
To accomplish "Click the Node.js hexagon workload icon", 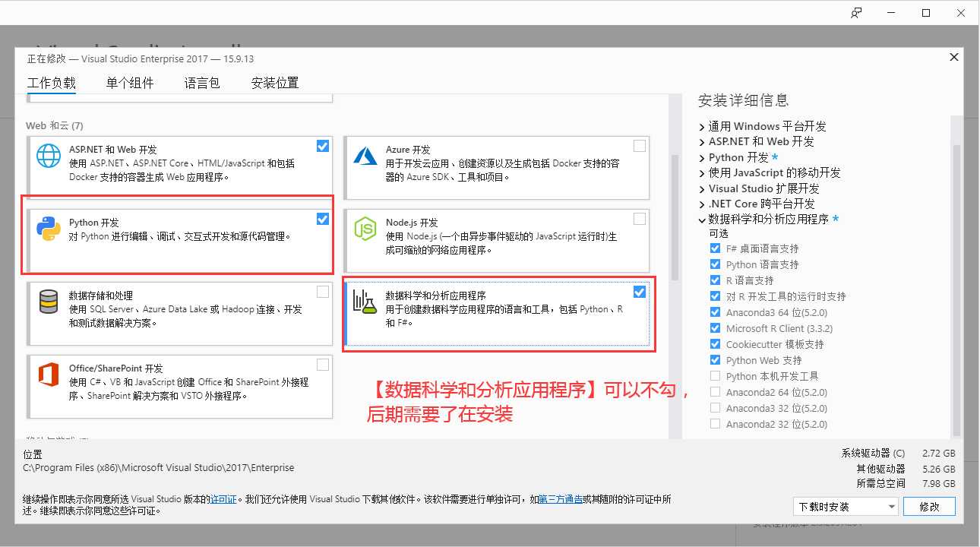I will pos(366,228).
